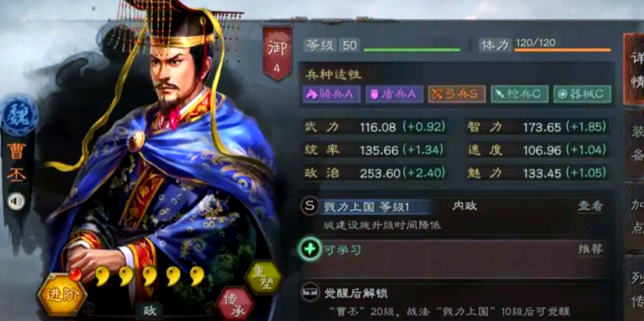Viewport: 644px width, 321px height.
Task: Select the 弓兵S troop aptitude tag
Action: click(x=457, y=94)
